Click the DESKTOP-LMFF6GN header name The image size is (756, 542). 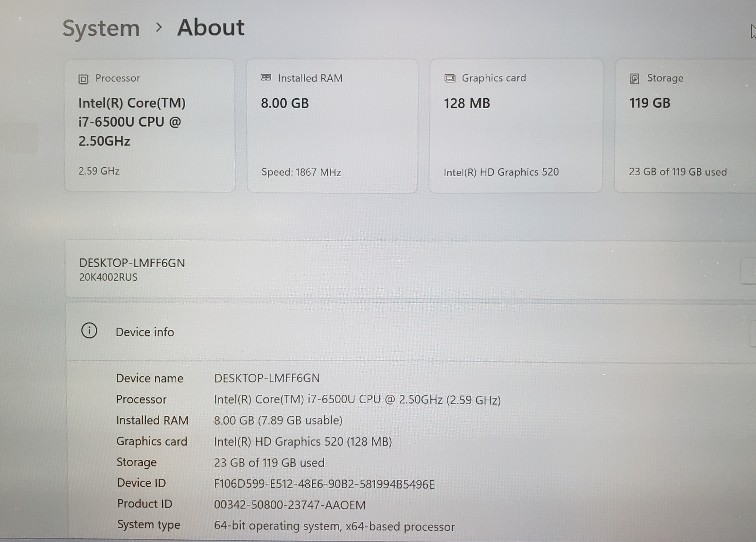[132, 263]
